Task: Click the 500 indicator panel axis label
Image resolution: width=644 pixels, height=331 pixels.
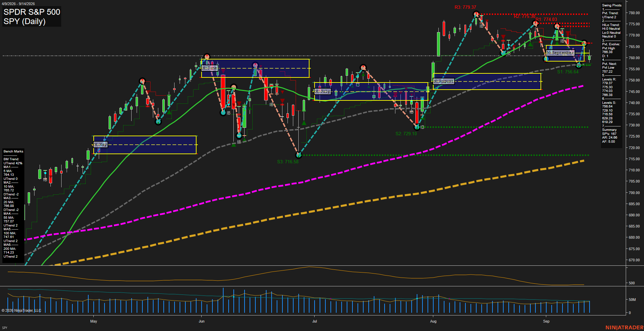Action: (631, 283)
